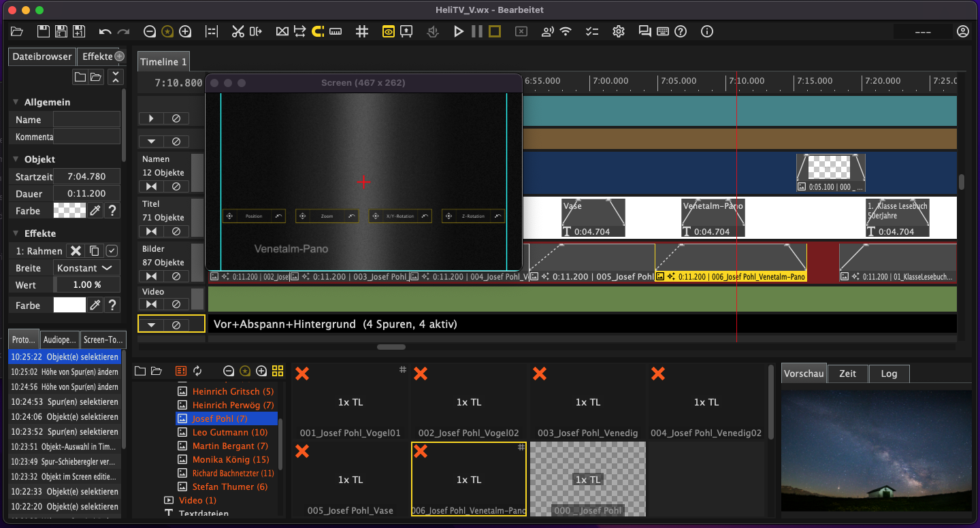Disable the Namen track with its circle-slash
The width and height of the screenshot is (980, 528).
coord(176,186)
